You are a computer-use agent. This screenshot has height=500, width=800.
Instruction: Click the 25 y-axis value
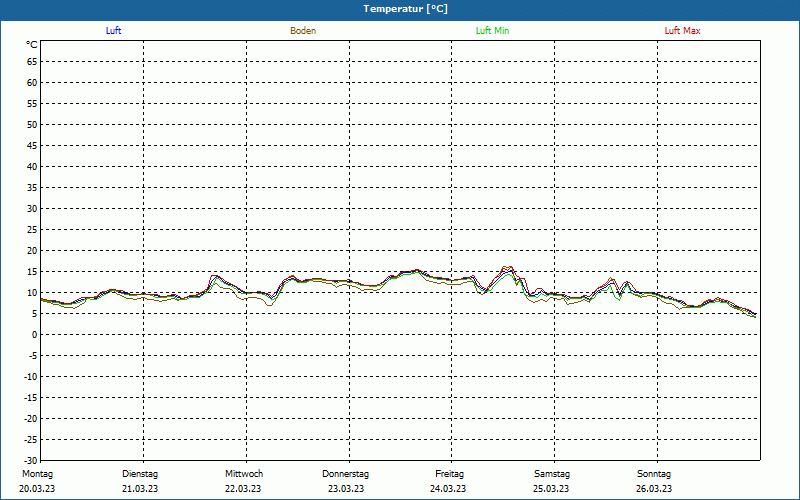coord(32,230)
